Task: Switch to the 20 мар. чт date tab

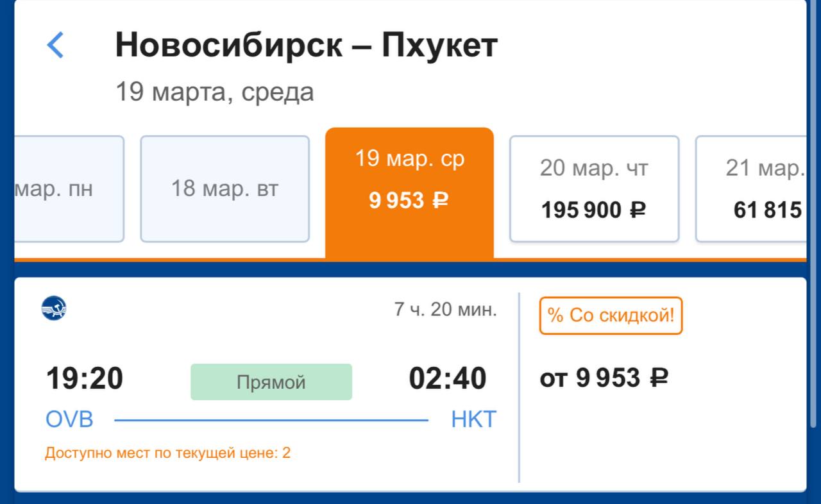Action: [594, 189]
